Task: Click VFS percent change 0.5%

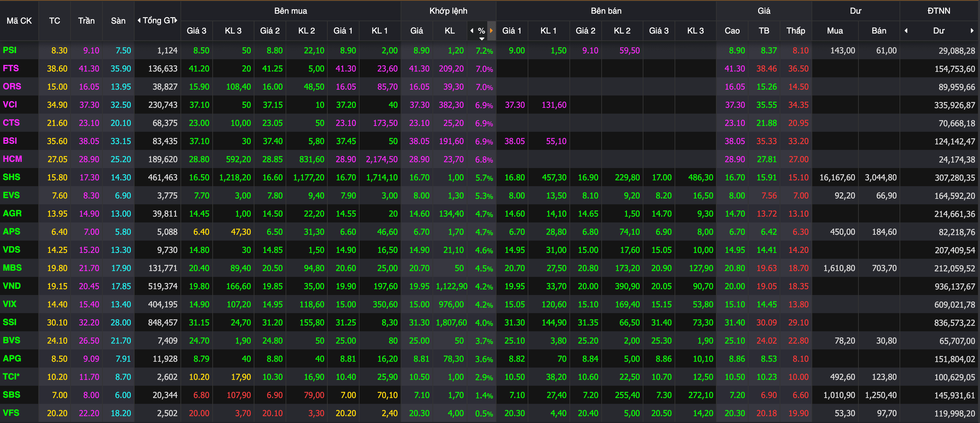Action: 484,413
